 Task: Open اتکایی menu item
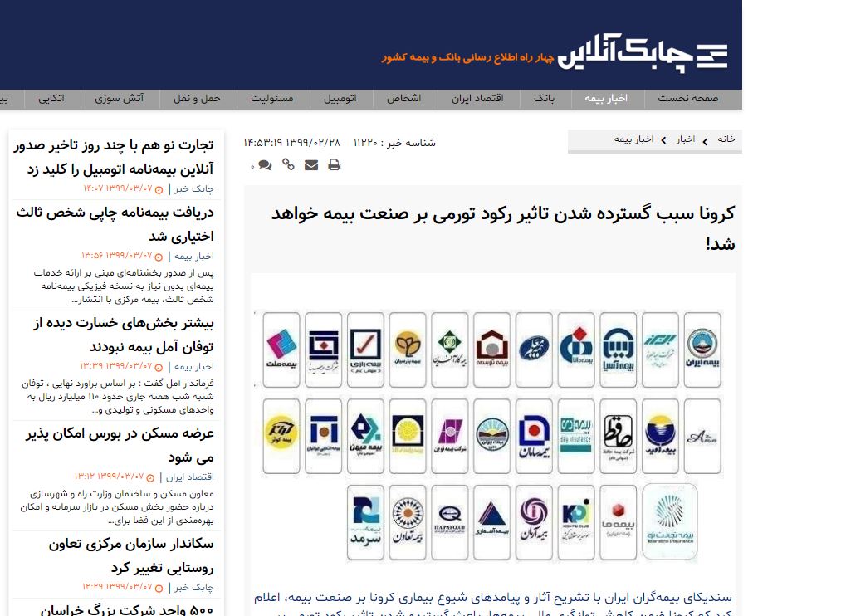(51, 99)
